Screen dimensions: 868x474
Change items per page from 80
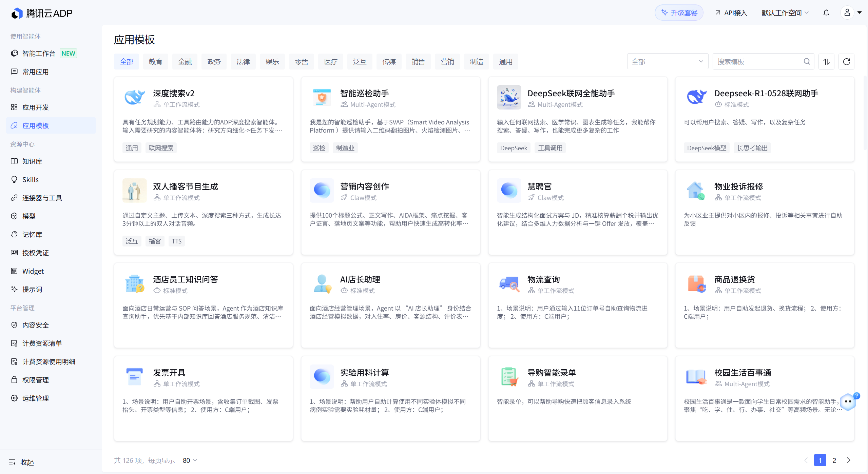tap(190, 460)
